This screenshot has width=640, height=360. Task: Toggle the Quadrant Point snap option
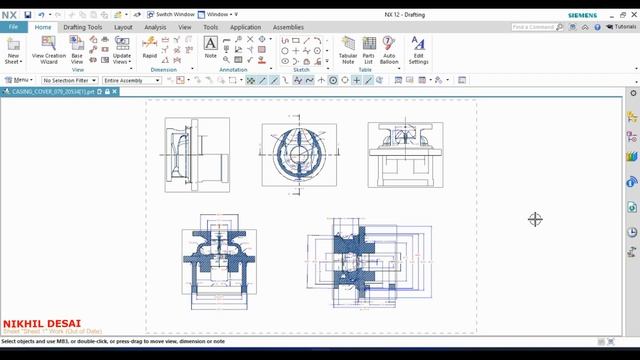(345, 80)
